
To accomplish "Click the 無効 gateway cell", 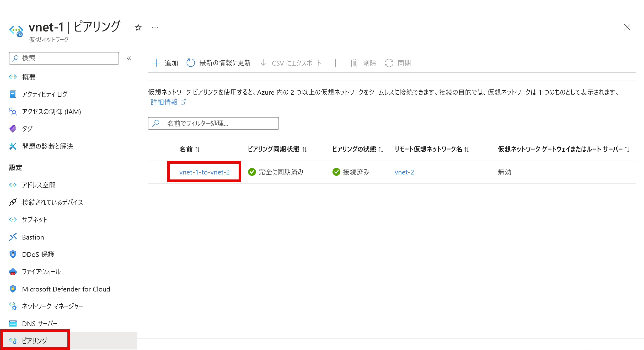I will pyautogui.click(x=505, y=172).
